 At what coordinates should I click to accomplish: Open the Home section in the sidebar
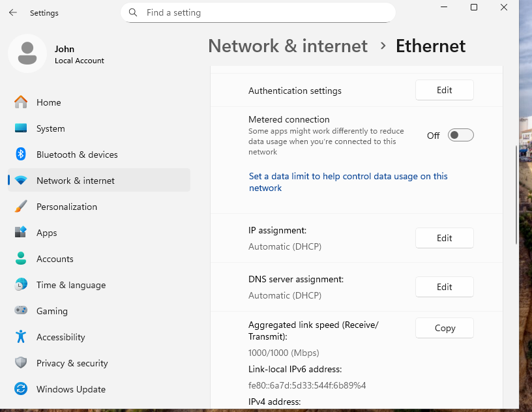click(48, 102)
